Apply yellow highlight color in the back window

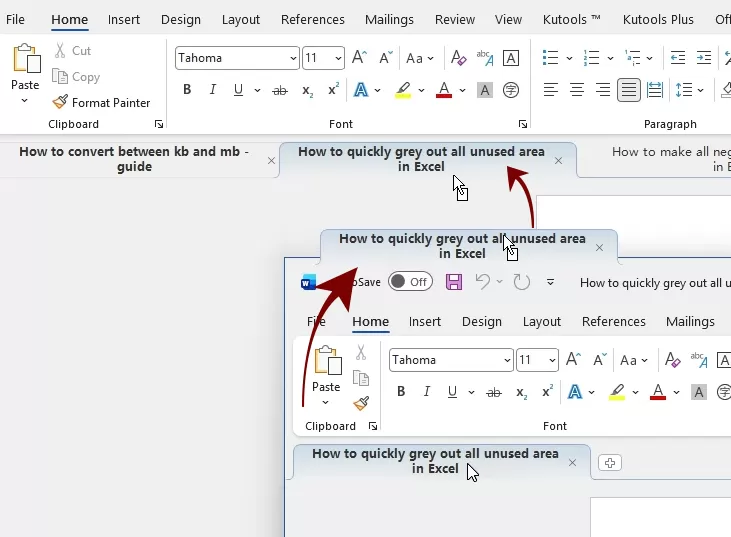click(x=403, y=90)
